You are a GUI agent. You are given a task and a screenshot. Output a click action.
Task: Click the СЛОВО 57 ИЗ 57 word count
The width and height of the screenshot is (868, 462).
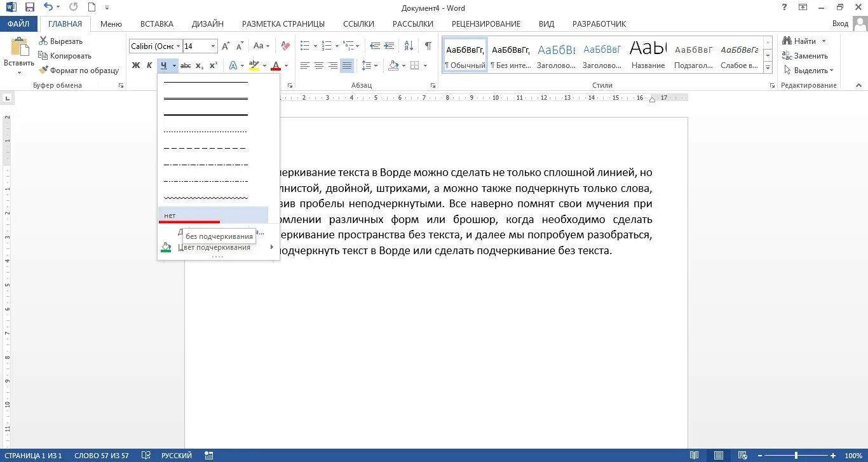(x=101, y=456)
